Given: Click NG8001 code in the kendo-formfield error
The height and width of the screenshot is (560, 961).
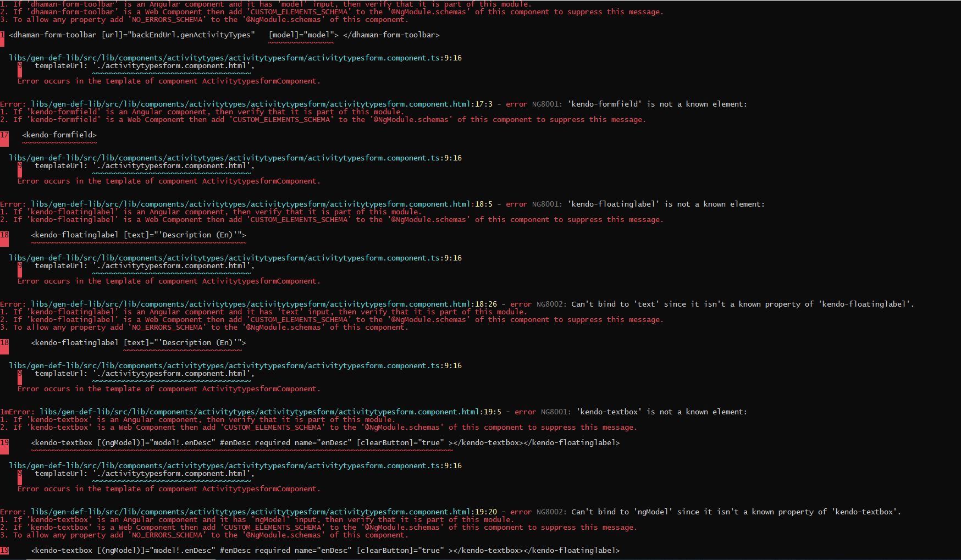Looking at the screenshot, I should pyautogui.click(x=547, y=104).
